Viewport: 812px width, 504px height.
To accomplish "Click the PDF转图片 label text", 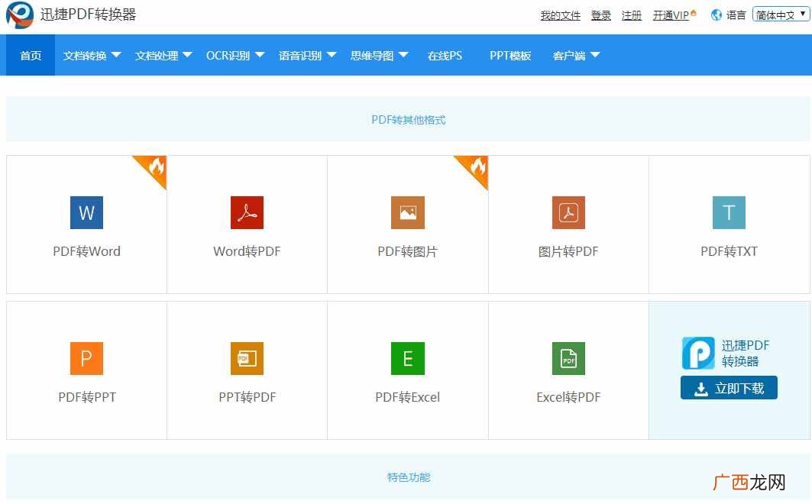I will 408,251.
